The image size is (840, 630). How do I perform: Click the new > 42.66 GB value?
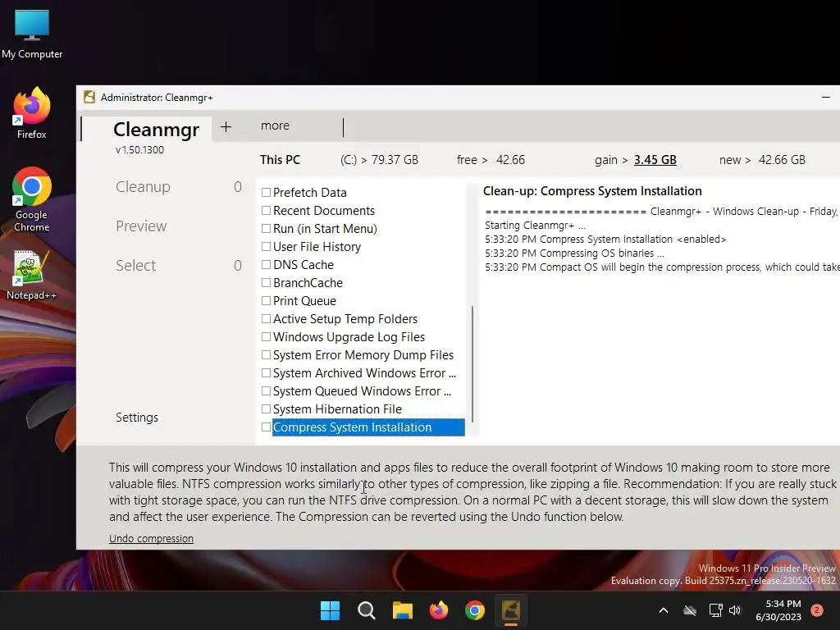click(x=762, y=160)
